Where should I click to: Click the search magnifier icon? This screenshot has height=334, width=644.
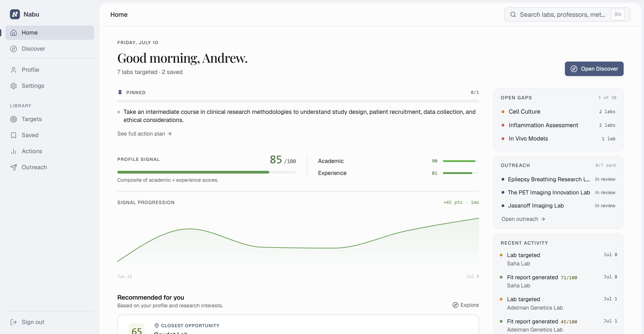[x=513, y=14]
